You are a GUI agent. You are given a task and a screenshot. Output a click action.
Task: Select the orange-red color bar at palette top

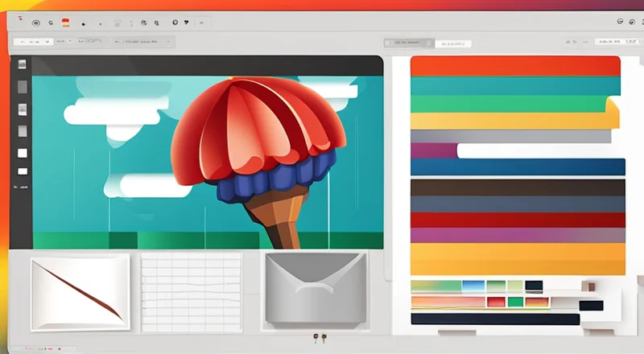[515, 66]
